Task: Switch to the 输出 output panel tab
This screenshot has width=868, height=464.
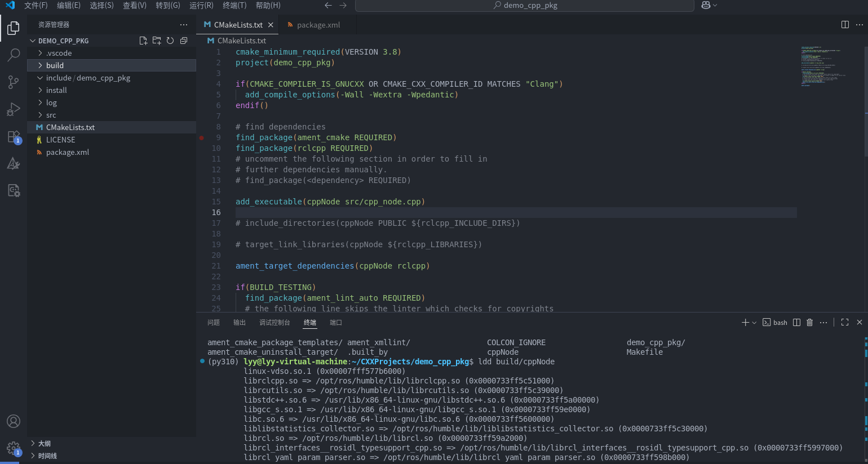Action: click(x=240, y=323)
